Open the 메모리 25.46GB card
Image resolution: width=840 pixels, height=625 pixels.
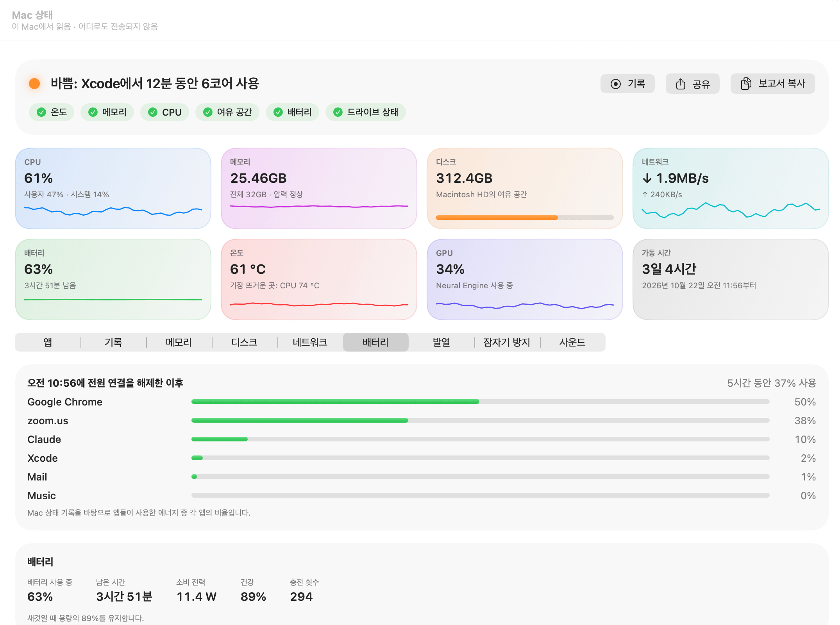[319, 188]
